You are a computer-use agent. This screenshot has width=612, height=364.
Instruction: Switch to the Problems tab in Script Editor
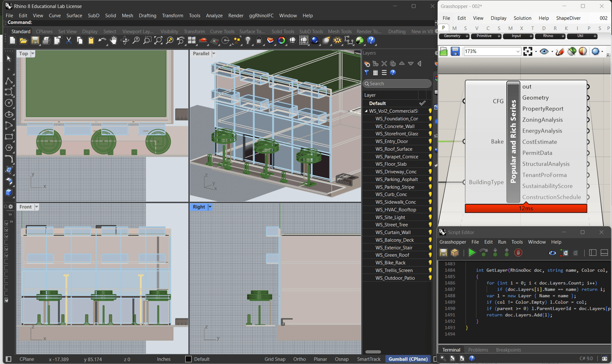(478, 350)
